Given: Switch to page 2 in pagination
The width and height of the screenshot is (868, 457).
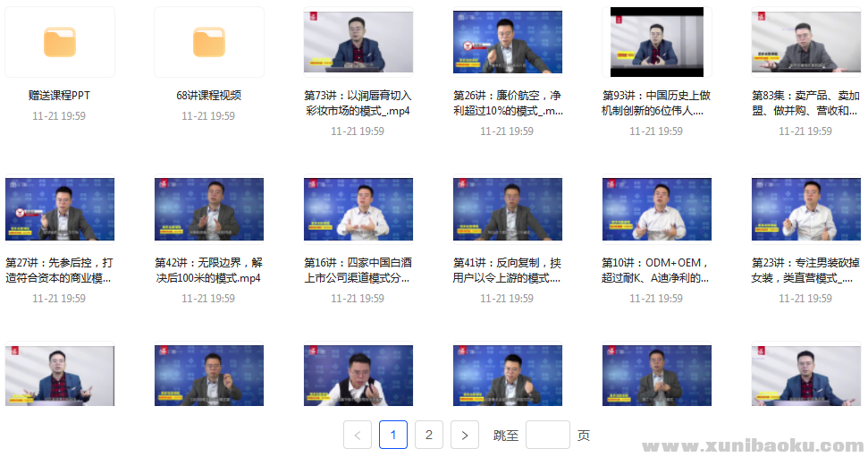Looking at the screenshot, I should [429, 436].
